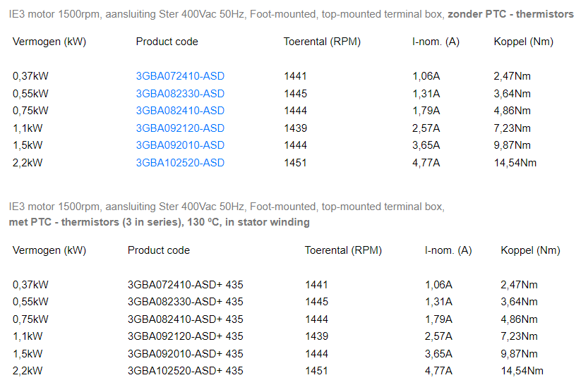Select the 3GBA102520-ASD product link

(x=180, y=163)
